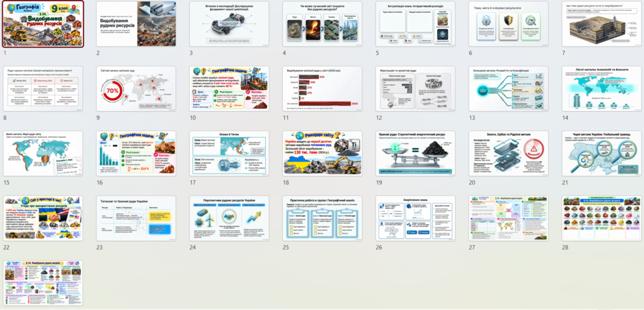
Task: Click slide 14 'Легкі метали' world map thumbnail
Action: (x=602, y=88)
